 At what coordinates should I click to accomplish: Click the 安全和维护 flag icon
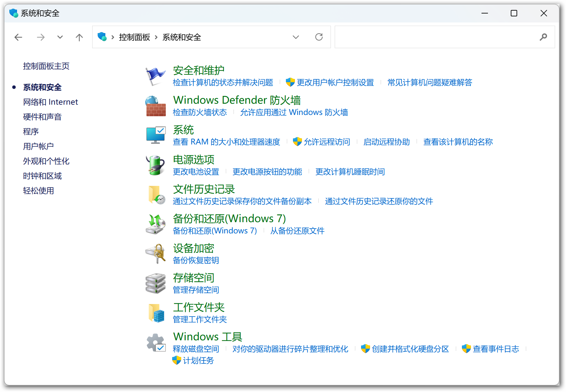155,76
